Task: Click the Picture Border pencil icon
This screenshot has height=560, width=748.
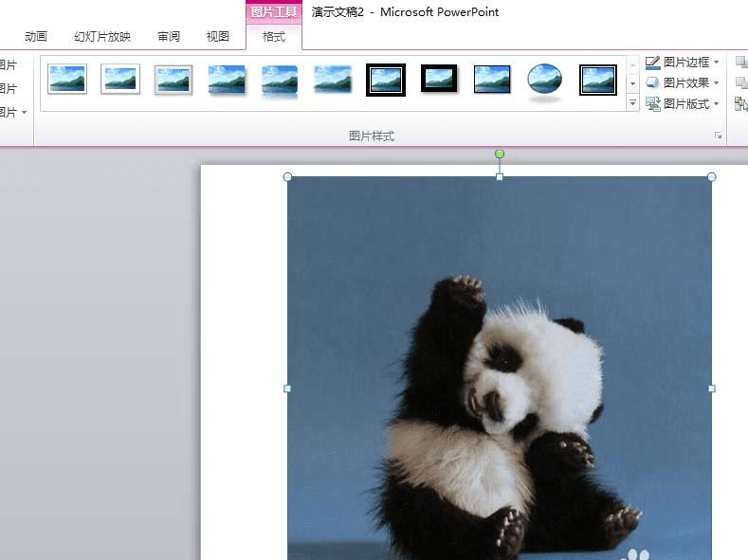Action: point(653,63)
